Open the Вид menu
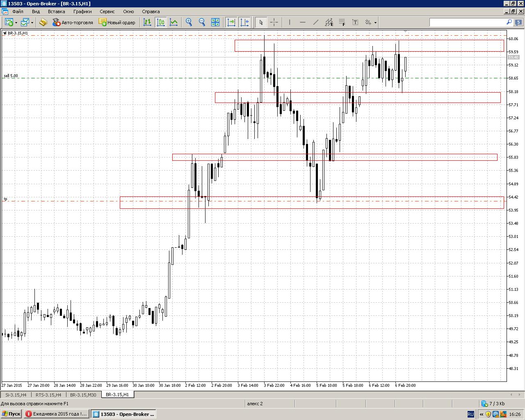The height and width of the screenshot is (420, 525). tap(36, 11)
